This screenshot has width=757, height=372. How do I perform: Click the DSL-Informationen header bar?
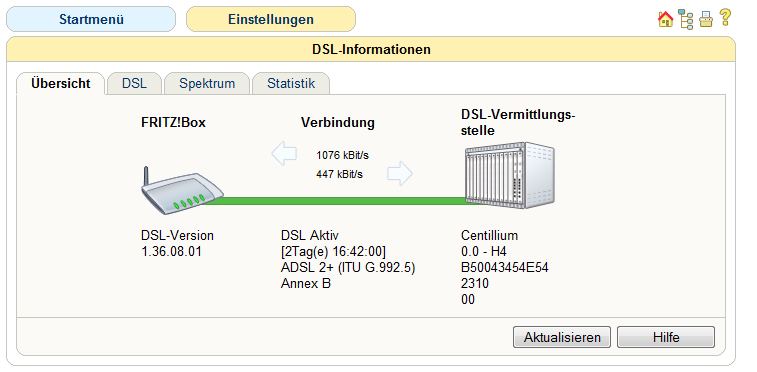371,49
